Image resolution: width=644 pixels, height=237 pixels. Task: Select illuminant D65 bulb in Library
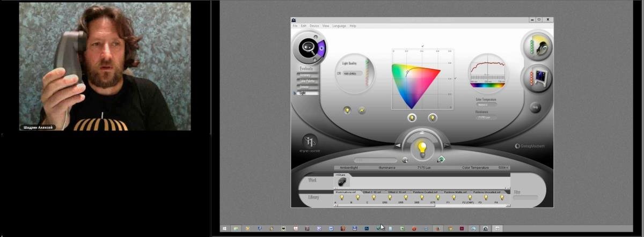[x=422, y=198]
